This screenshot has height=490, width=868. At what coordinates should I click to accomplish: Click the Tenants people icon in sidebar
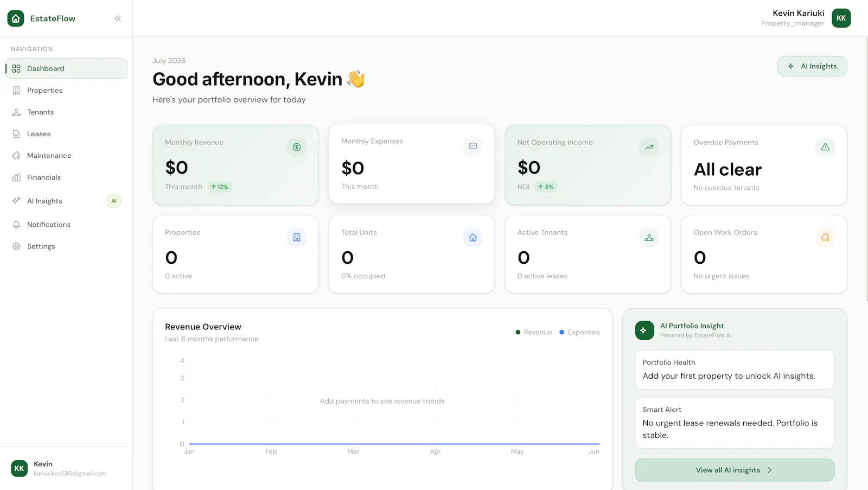[x=16, y=112]
